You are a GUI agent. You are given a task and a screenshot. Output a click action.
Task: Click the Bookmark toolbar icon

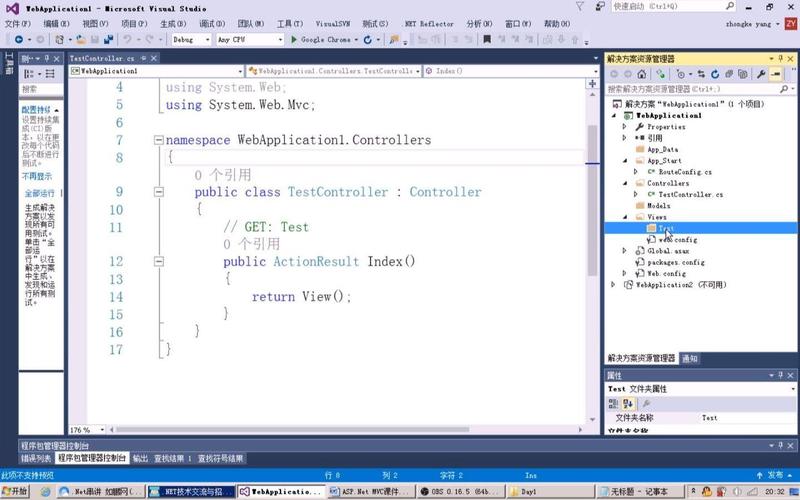point(487,39)
